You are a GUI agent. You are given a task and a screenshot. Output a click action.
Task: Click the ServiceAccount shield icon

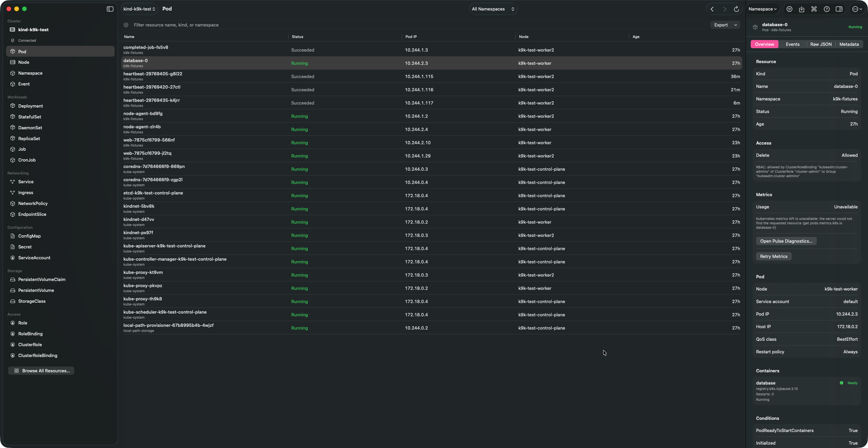pos(13,258)
